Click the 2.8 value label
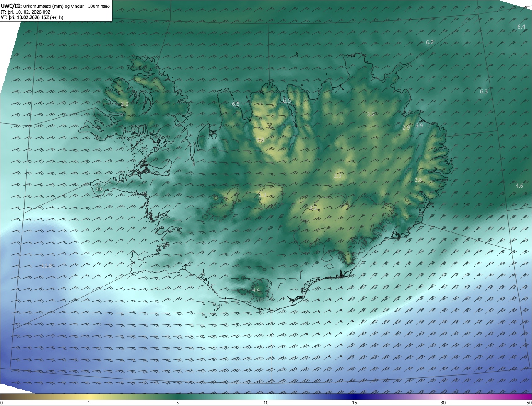This screenshot has height=406, width=532. tap(418, 180)
